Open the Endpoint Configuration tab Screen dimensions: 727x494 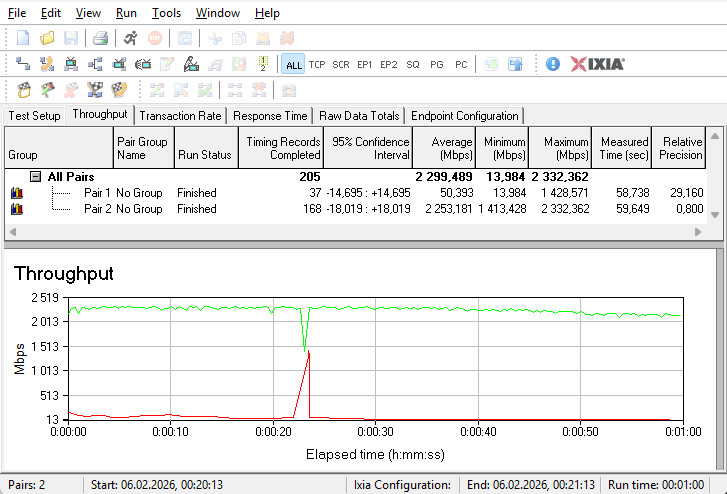(464, 116)
